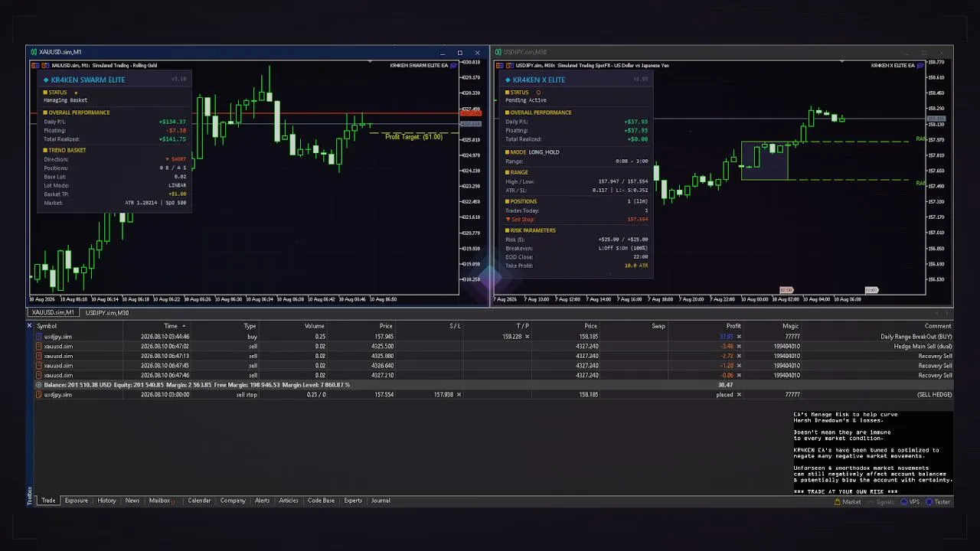This screenshot has height=551, width=980.
Task: Click the KR4KEN X ELITE EA hat icon
Action: (x=920, y=65)
